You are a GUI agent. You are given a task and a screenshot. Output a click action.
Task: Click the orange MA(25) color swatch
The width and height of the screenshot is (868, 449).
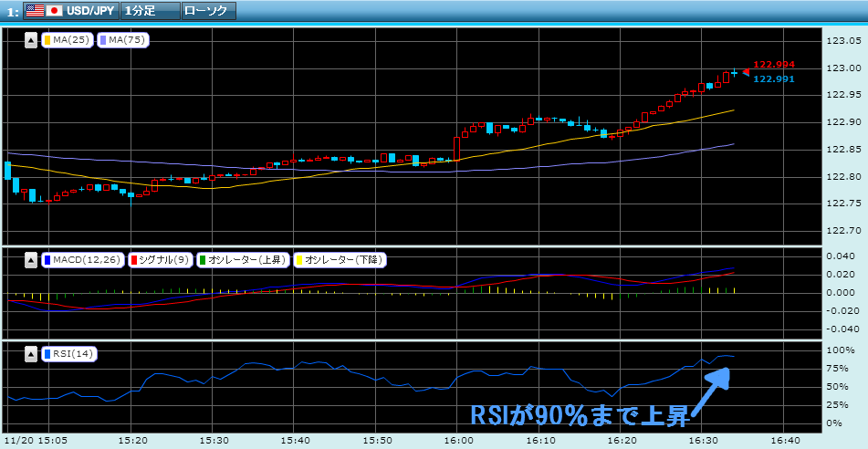pos(47,40)
